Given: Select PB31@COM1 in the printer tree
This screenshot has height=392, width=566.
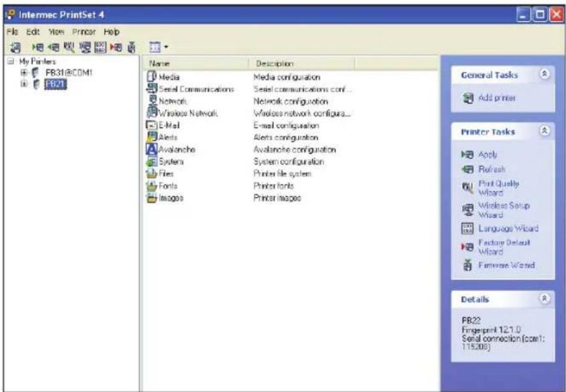Looking at the screenshot, I should pos(68,73).
